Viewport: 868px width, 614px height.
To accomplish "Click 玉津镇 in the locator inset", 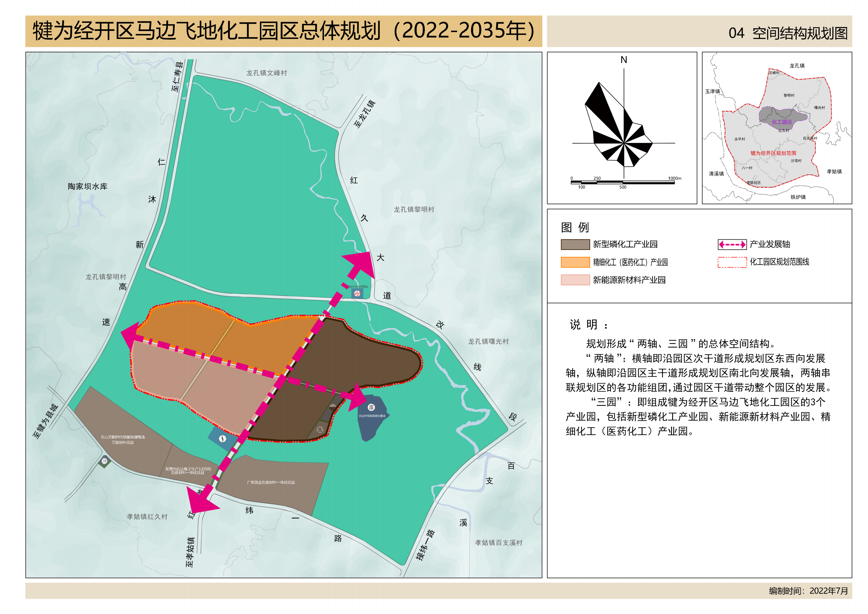I will 712,91.
